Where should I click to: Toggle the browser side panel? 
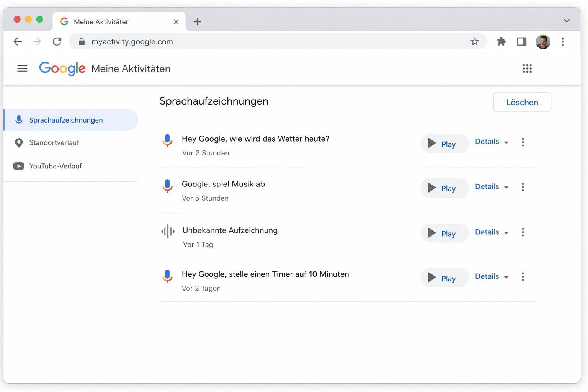[x=521, y=41]
